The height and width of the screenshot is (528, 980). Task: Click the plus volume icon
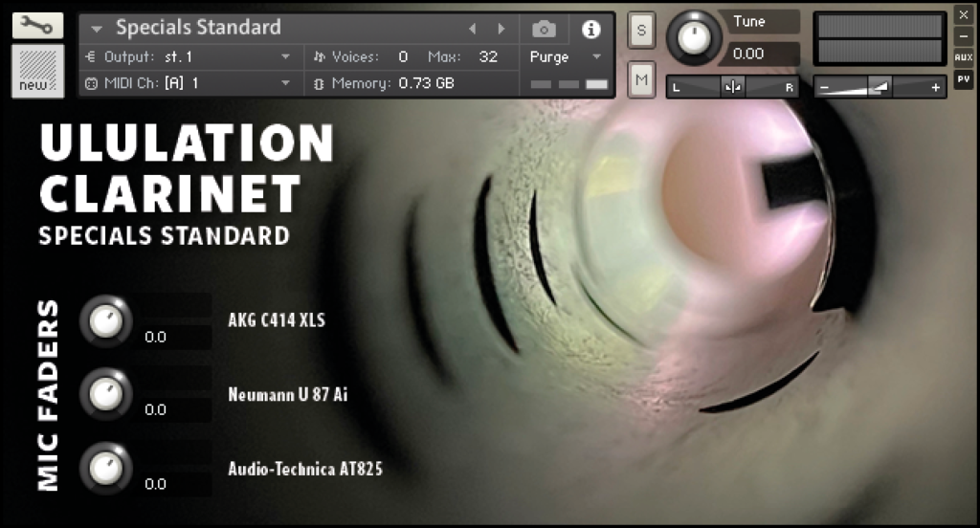(x=935, y=87)
